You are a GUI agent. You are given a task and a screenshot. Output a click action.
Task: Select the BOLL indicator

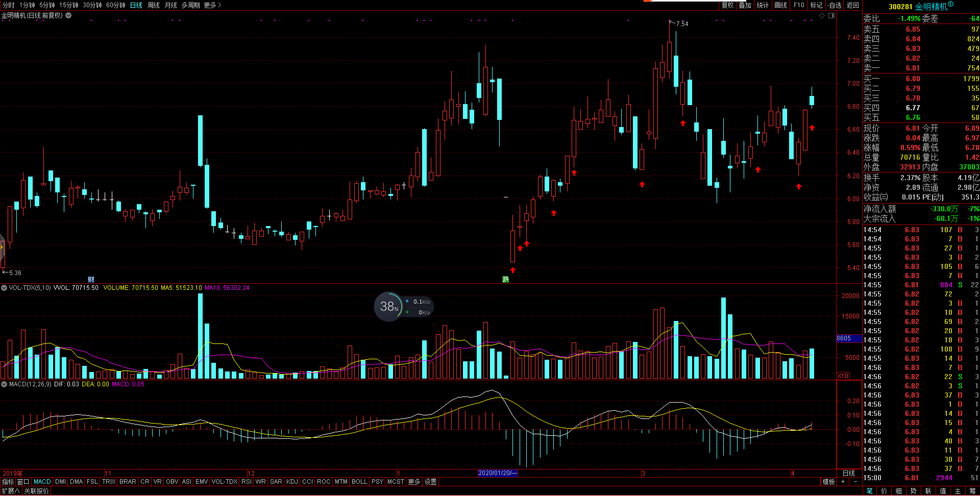point(359,482)
